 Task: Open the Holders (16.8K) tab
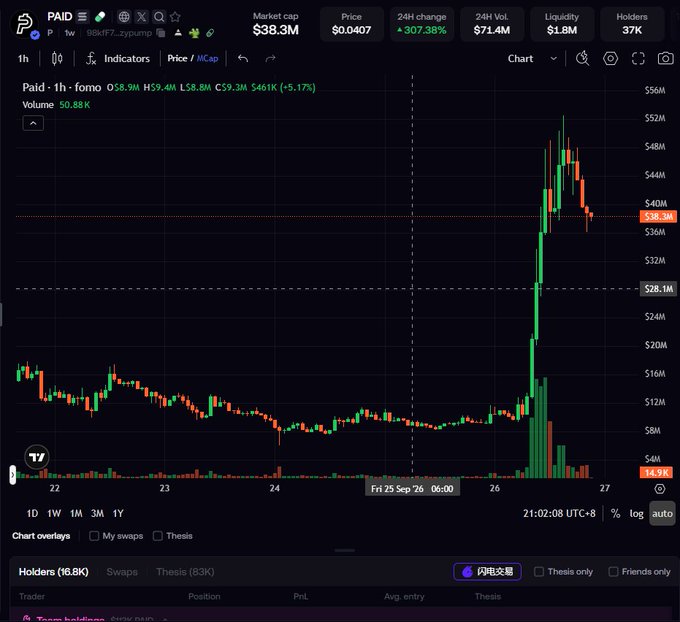click(54, 572)
